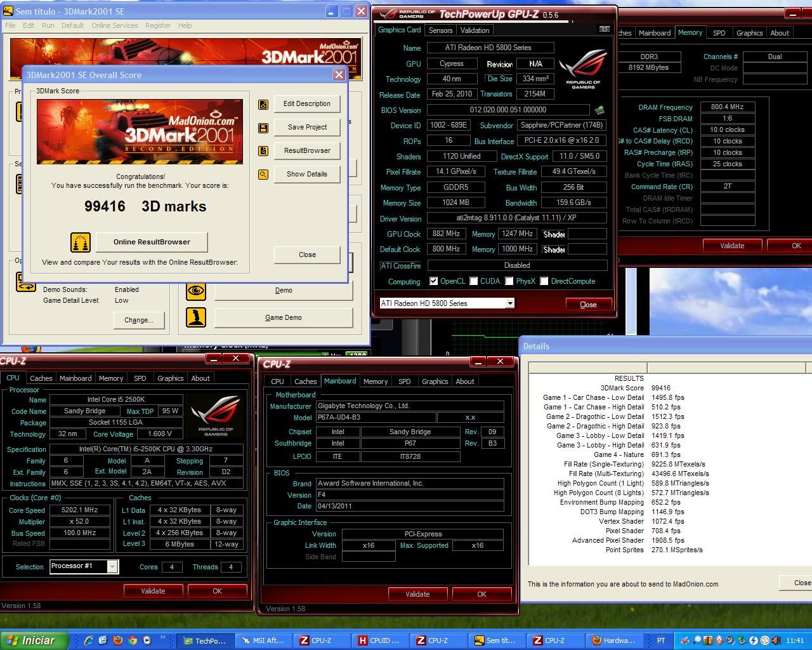Click the 3DMark2001 banner thumbnail in score dialog
Screen dimensions: 812x650
(140, 131)
